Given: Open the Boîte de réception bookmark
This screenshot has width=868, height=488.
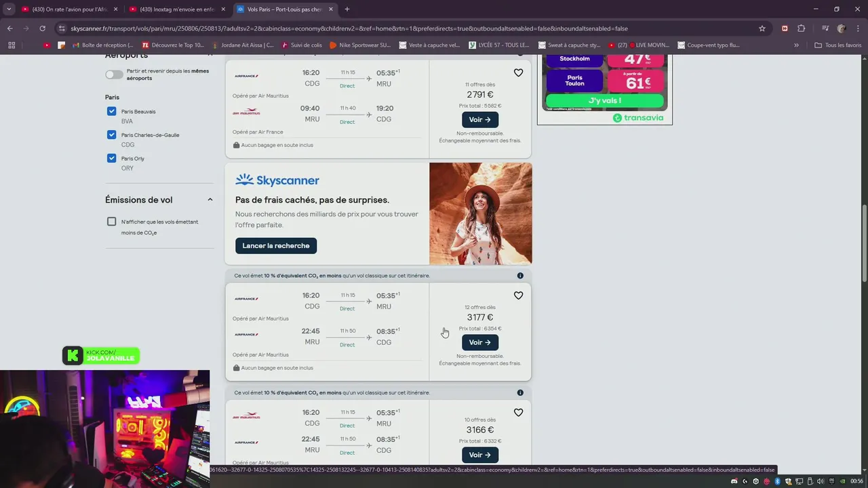Looking at the screenshot, I should pos(102,45).
